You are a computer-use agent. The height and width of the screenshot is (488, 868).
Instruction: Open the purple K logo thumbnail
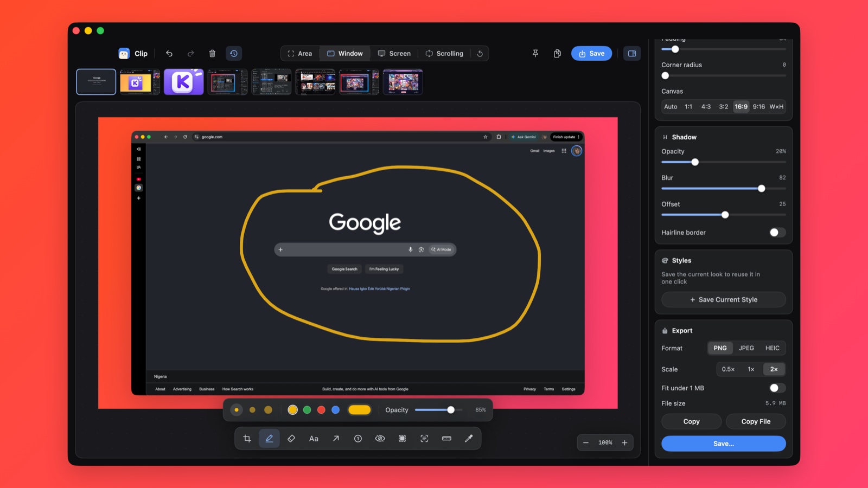[x=184, y=82]
